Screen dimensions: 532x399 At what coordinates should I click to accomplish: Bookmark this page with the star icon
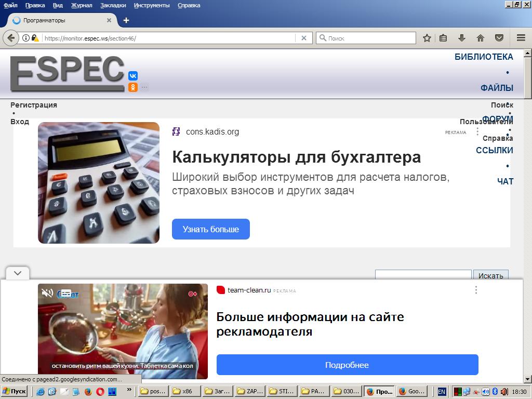click(x=427, y=38)
